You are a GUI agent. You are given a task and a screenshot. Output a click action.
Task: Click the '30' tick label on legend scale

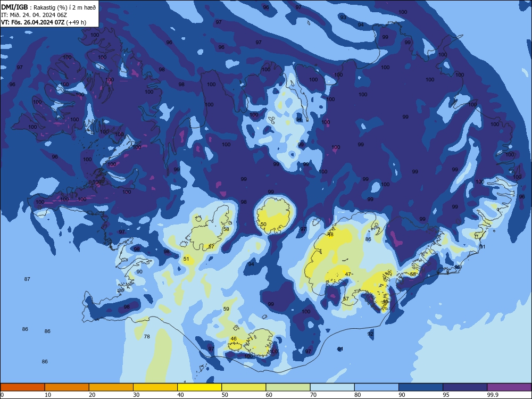coord(136,395)
